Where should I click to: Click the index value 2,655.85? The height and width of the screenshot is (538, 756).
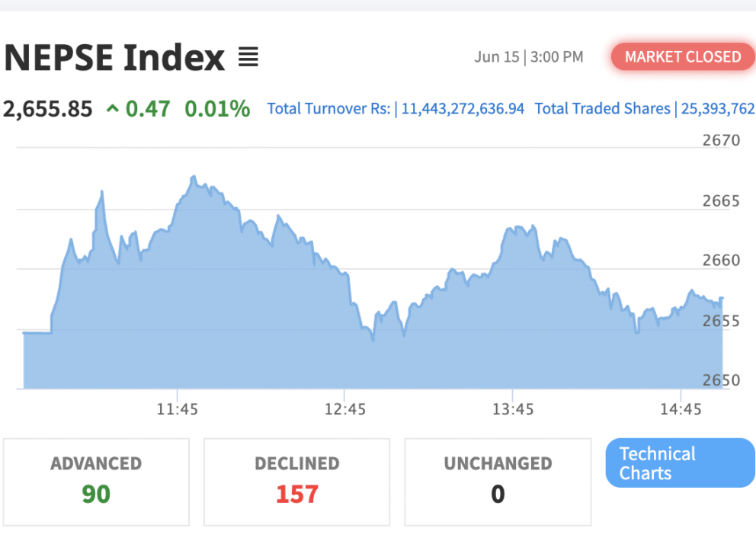point(47,109)
